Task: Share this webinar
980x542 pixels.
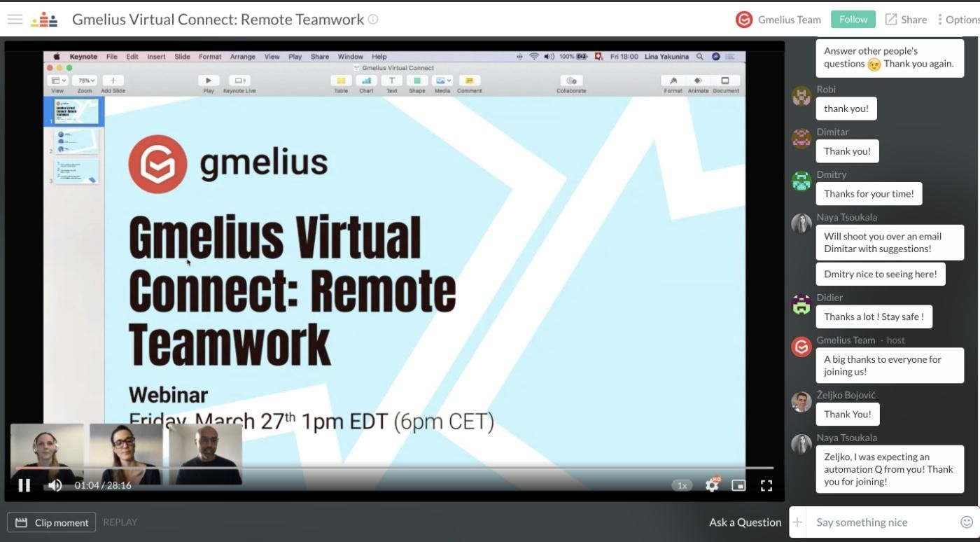Action: 906,20
